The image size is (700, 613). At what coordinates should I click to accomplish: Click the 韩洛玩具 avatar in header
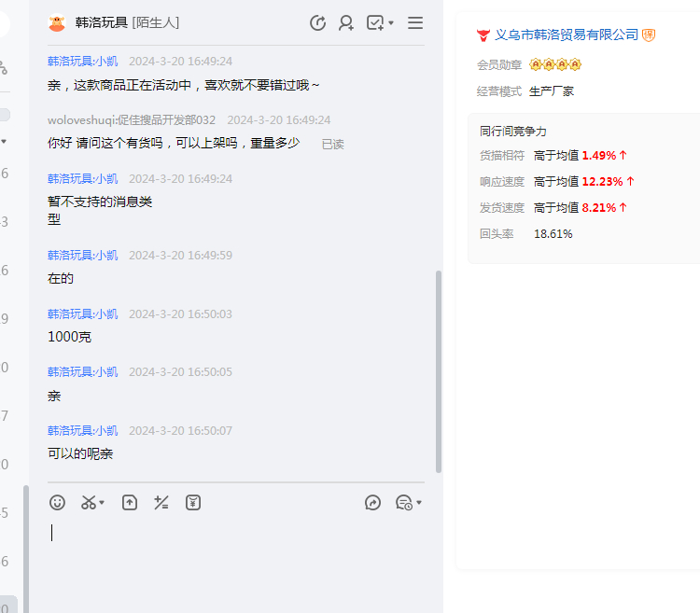(x=58, y=22)
